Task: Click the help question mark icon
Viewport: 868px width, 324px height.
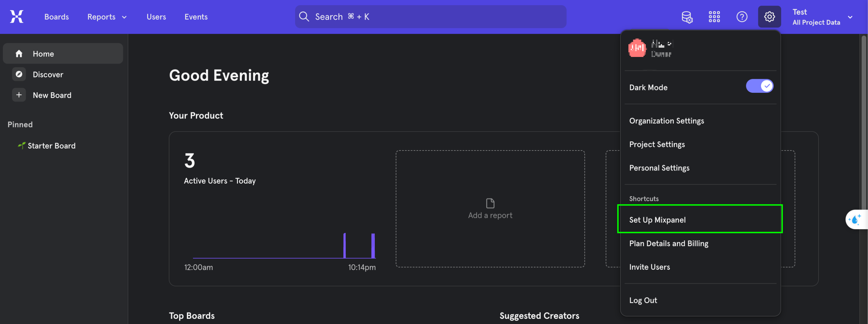Action: tap(742, 17)
